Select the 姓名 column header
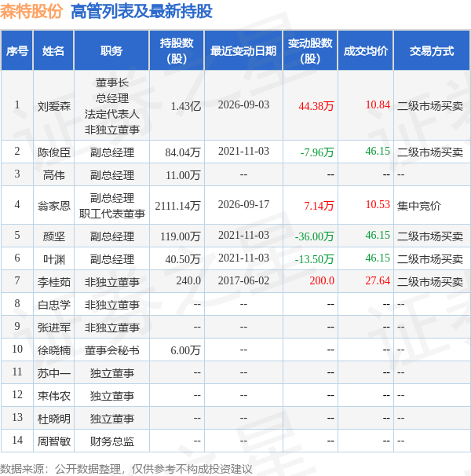Viewport: 471px width, 476px height. pyautogui.click(x=53, y=51)
